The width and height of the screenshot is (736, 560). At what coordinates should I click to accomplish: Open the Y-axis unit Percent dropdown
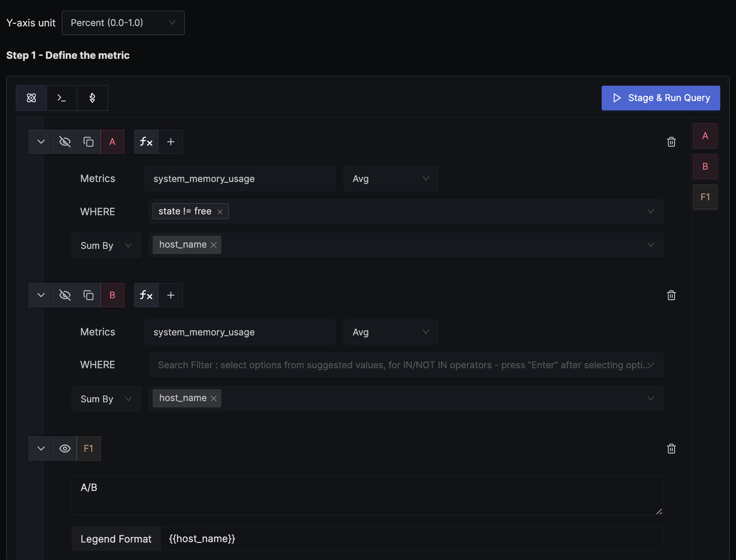pos(123,23)
